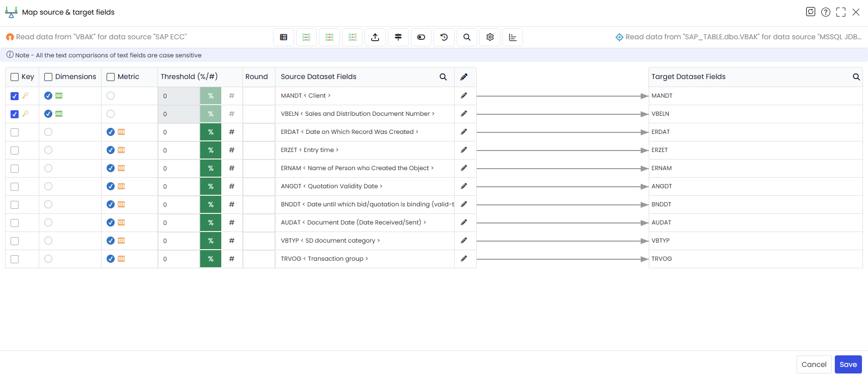Screen dimensions: 868x377
Task: Click the fullscreen expand icon
Action: pyautogui.click(x=841, y=12)
